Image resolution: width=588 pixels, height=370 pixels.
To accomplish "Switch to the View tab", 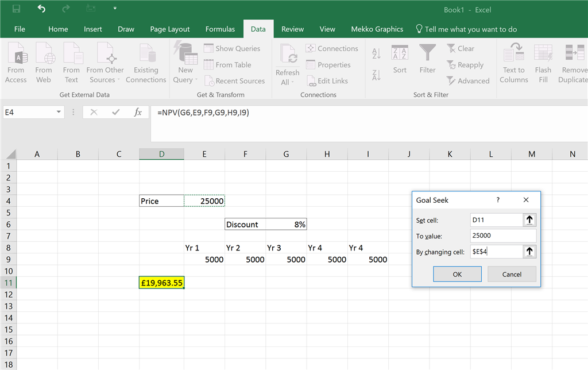I will pos(327,29).
